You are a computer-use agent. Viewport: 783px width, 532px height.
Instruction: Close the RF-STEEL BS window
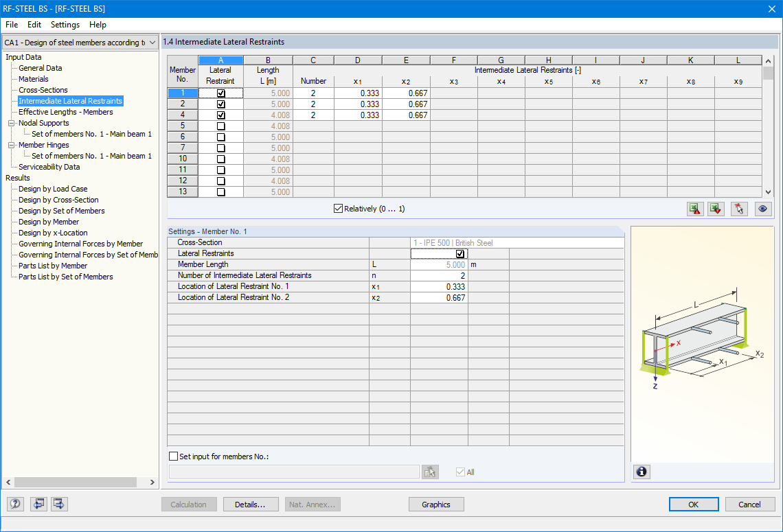tap(771, 8)
